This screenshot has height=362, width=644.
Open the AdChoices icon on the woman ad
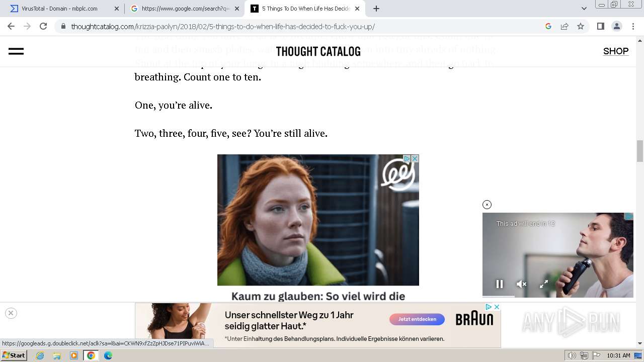pyautogui.click(x=407, y=158)
